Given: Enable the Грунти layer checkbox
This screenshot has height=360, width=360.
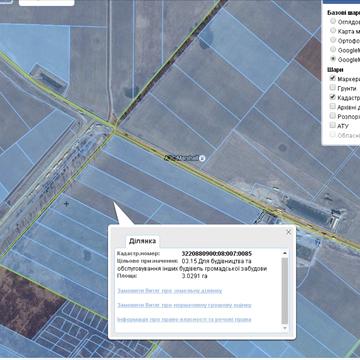Looking at the screenshot, I should [x=332, y=87].
